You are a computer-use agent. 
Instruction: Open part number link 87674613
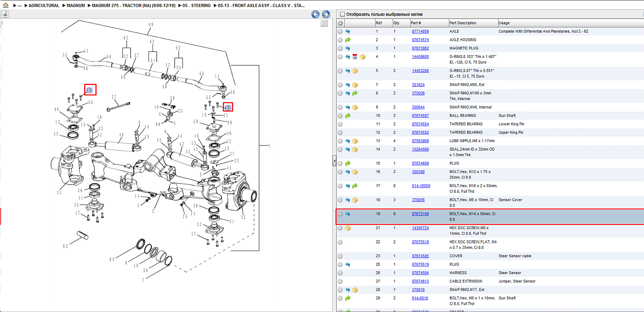(420, 281)
